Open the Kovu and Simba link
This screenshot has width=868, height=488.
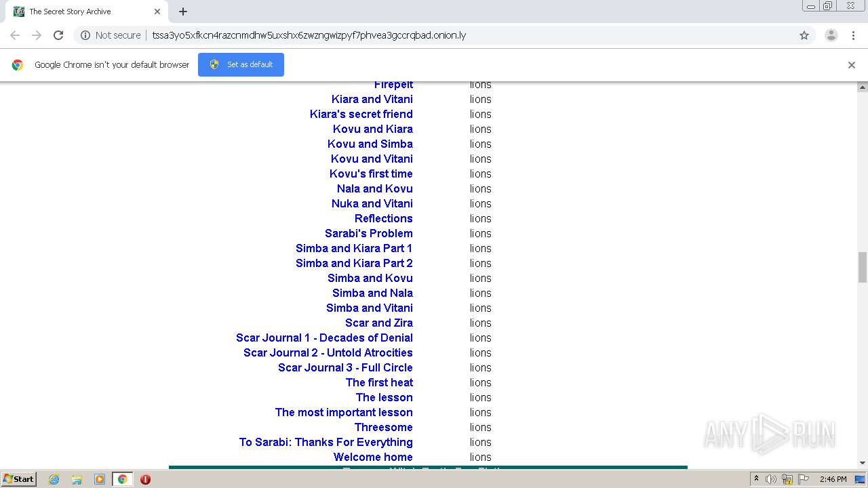[x=370, y=144]
